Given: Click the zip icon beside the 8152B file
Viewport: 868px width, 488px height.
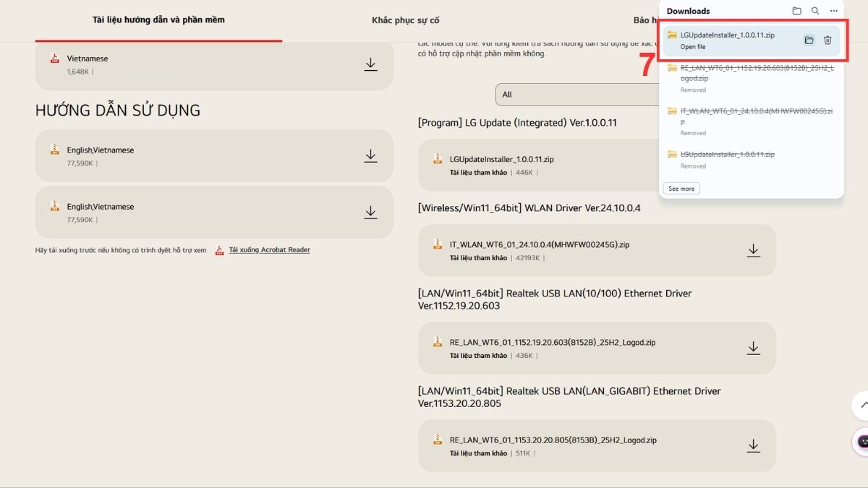Looking at the screenshot, I should [437, 341].
